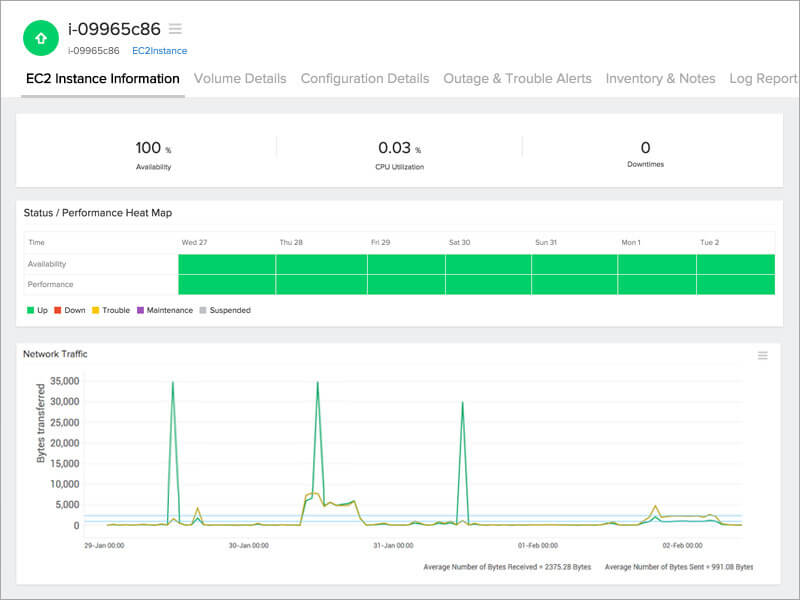Screen dimensions: 800x600
Task: Click the gray Suspended legend square
Action: tap(203, 310)
